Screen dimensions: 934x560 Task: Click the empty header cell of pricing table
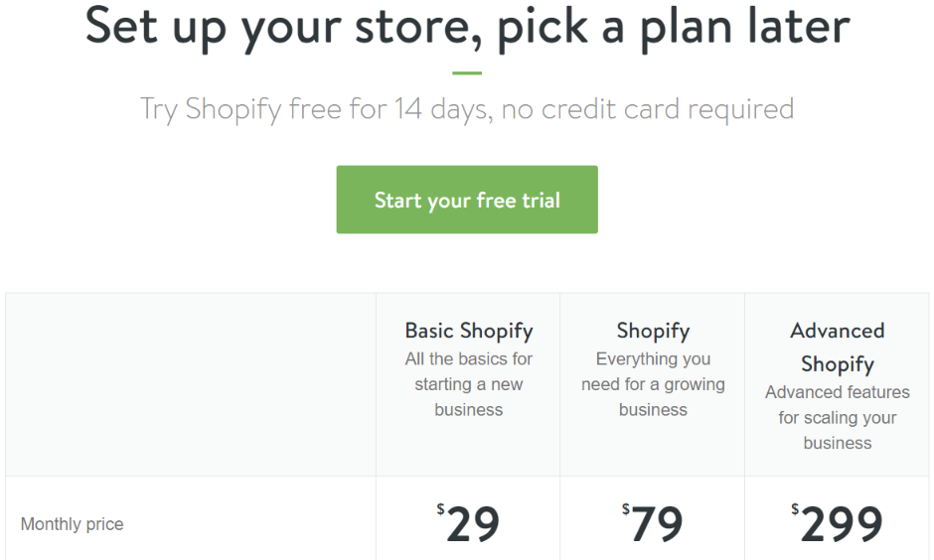191,384
